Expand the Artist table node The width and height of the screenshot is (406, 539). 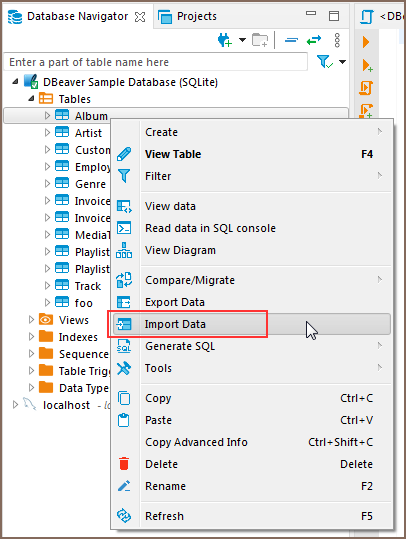tap(47, 132)
